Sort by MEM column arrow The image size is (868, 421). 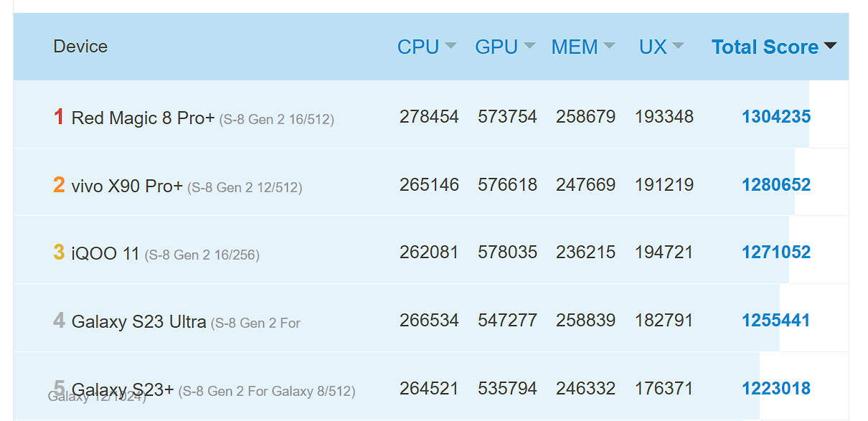pyautogui.click(x=609, y=46)
